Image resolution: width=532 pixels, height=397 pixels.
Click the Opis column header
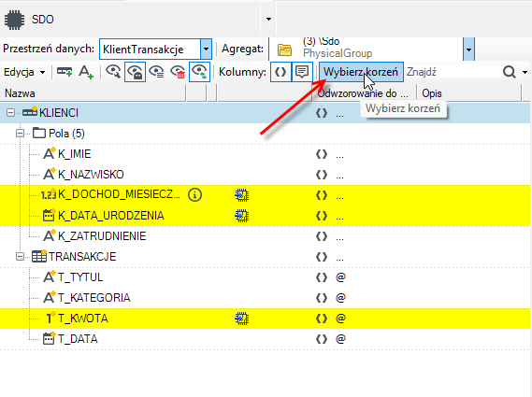pos(469,93)
